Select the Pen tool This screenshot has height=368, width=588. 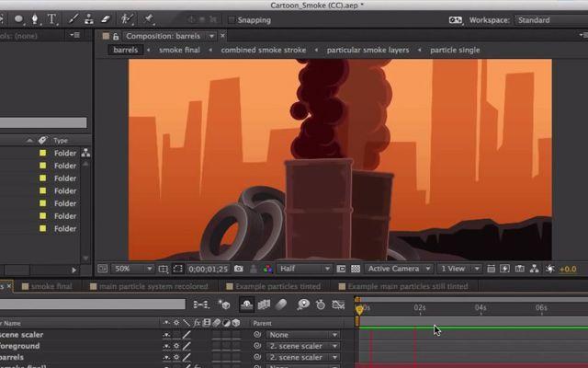pos(35,19)
